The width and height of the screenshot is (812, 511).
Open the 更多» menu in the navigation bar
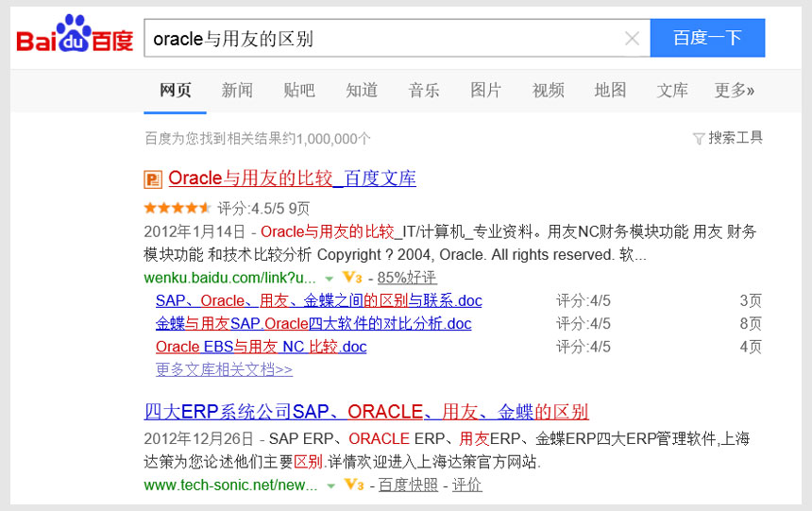734,91
